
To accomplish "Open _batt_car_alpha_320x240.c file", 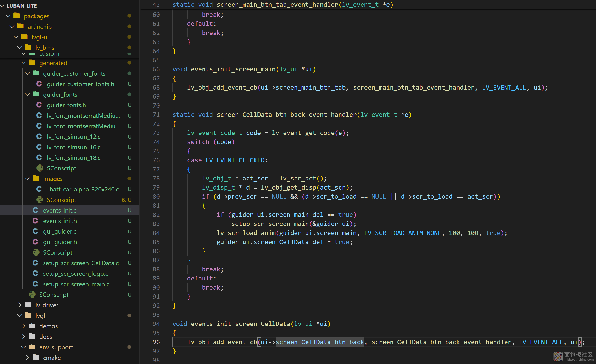I will 83,189.
